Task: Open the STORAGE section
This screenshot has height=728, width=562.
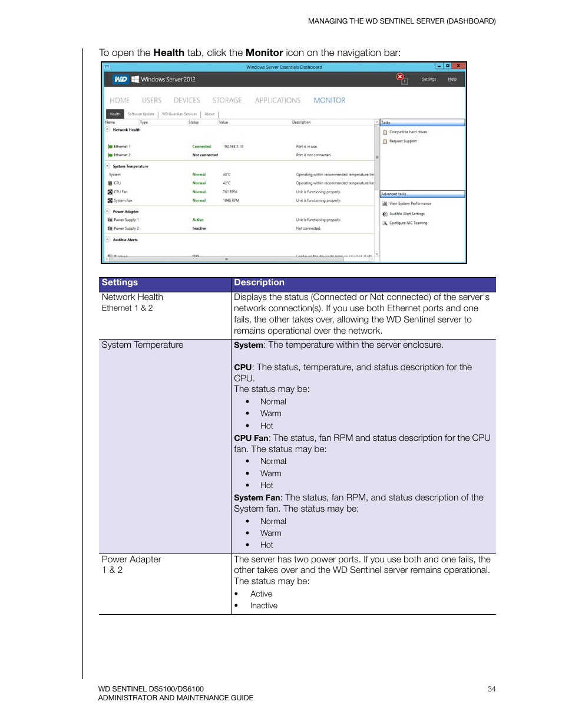Action: coord(227,100)
